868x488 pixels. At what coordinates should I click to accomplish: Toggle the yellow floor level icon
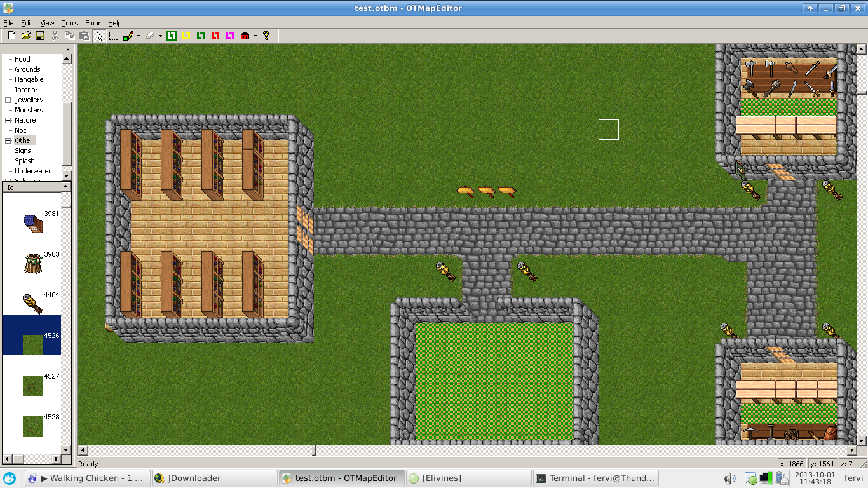point(186,36)
